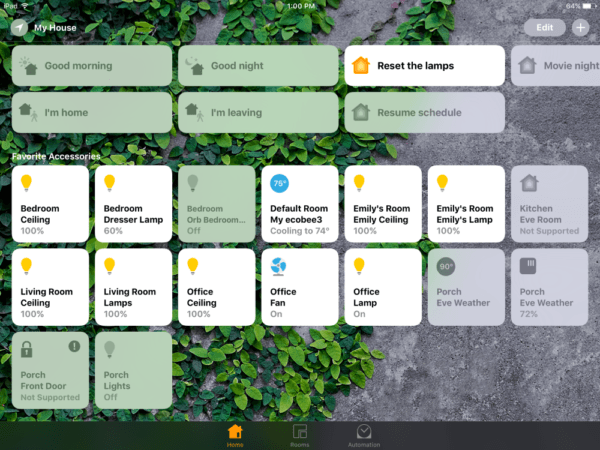This screenshot has width=600, height=450.
Task: Trigger the I'm leaving scene
Action: (x=258, y=113)
